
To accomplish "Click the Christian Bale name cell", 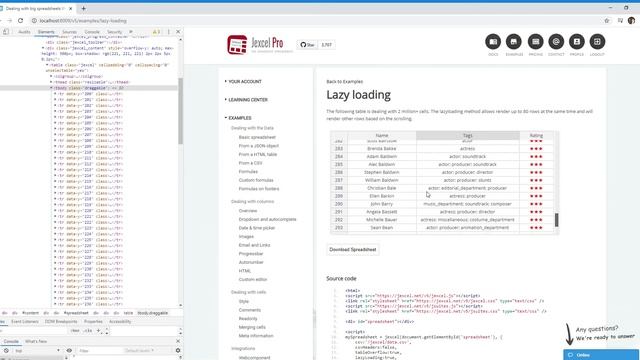I will click(x=382, y=188).
